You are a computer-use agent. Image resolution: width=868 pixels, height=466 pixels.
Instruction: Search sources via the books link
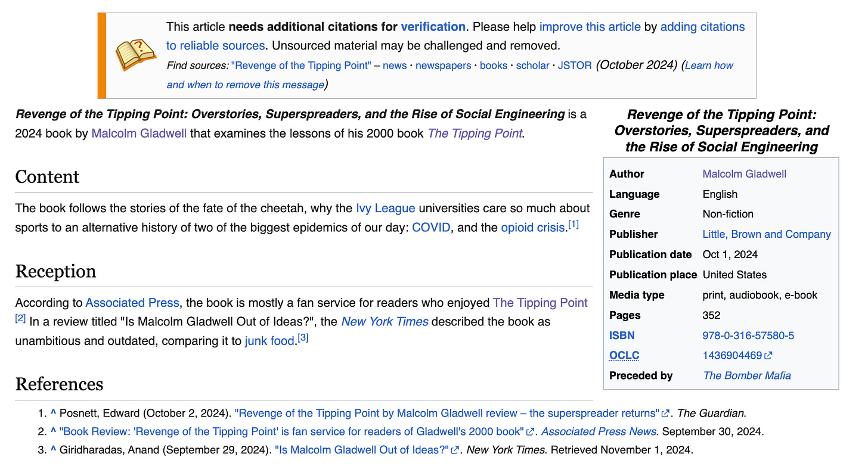[x=494, y=66]
